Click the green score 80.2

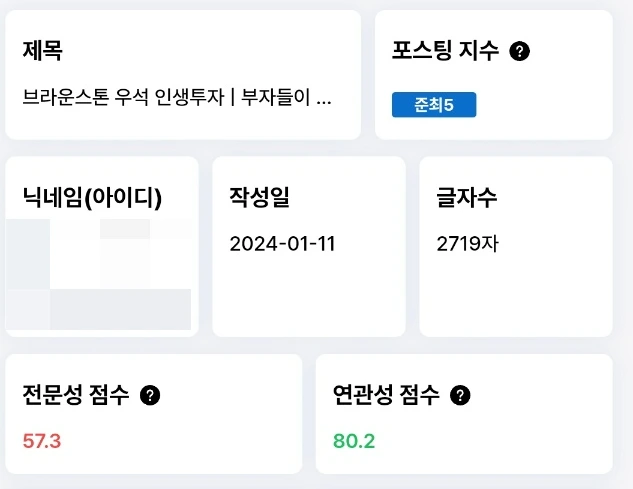pyautogui.click(x=354, y=441)
